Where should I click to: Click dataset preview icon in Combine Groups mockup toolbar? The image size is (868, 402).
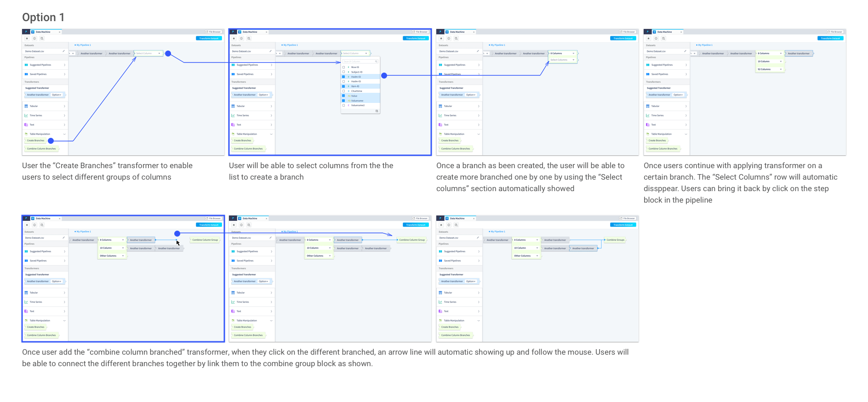456,225
